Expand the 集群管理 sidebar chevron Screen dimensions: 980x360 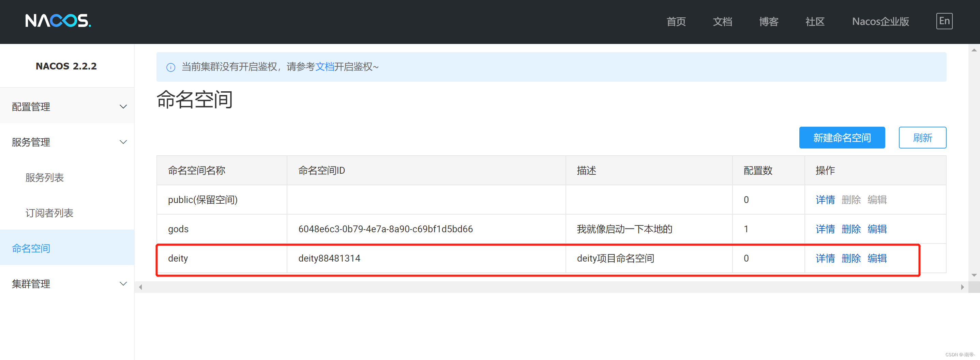(123, 284)
